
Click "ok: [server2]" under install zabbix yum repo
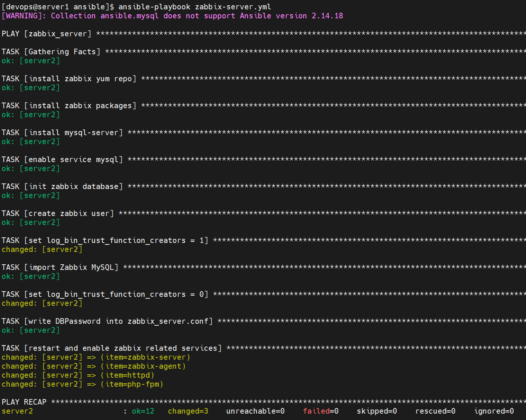point(31,88)
